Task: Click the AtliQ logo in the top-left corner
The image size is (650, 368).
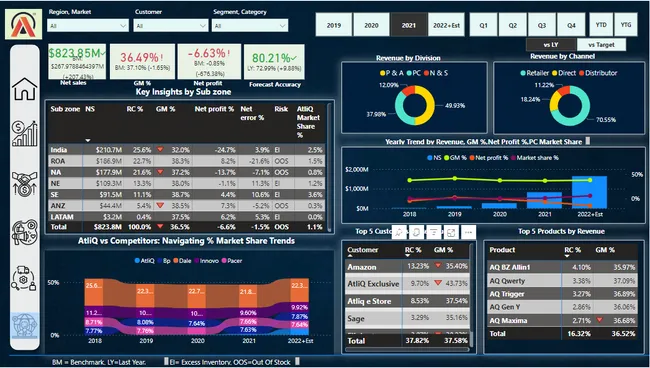Action: pyautogui.click(x=24, y=24)
